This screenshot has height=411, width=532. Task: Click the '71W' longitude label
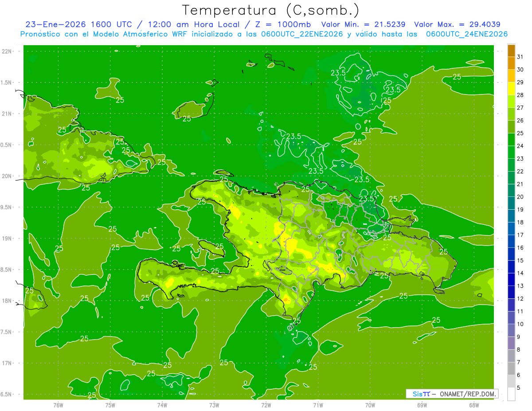pyautogui.click(x=318, y=405)
